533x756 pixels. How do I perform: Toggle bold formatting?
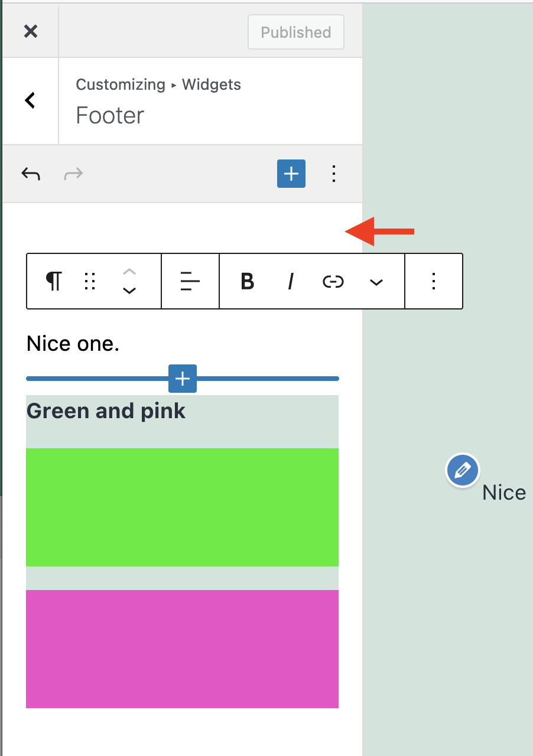pyautogui.click(x=248, y=281)
